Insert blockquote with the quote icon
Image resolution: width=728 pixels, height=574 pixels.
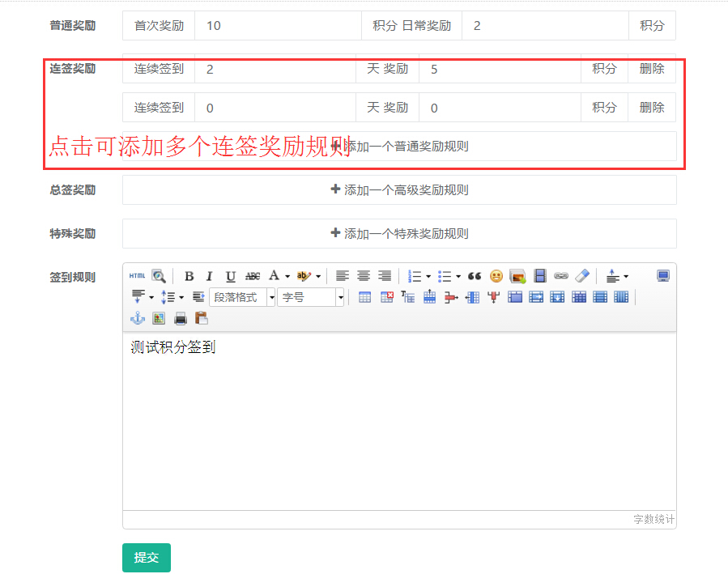tap(475, 276)
